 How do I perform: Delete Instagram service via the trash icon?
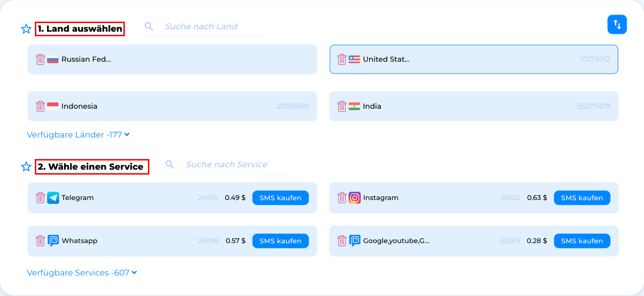[342, 198]
